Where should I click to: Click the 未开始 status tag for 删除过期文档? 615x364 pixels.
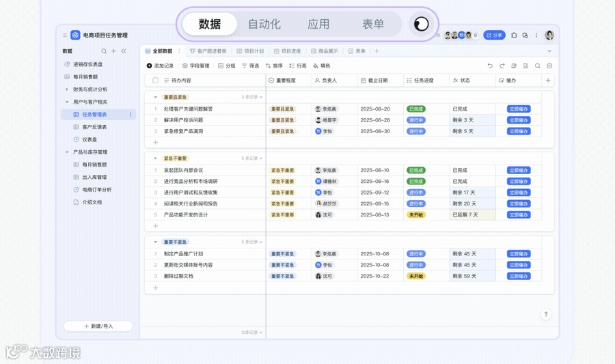[x=416, y=276]
